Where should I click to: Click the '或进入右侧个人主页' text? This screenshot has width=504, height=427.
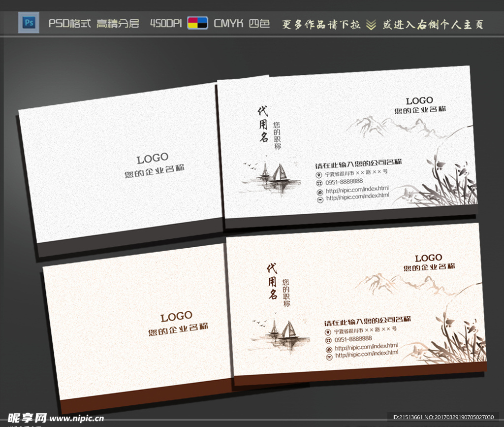(433, 25)
